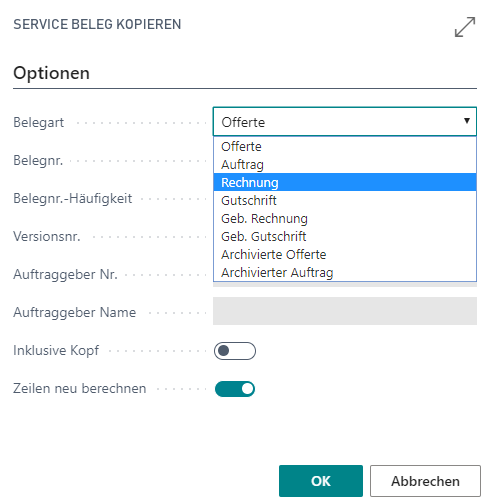491x504 pixels.
Task: Click the Belegart field label
Action: [38, 122]
